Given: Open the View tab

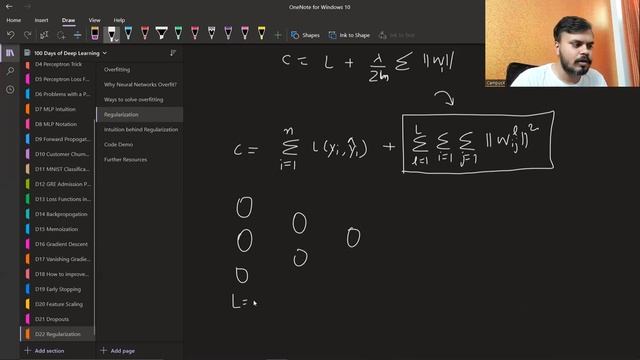Looking at the screenshot, I should point(94,20).
